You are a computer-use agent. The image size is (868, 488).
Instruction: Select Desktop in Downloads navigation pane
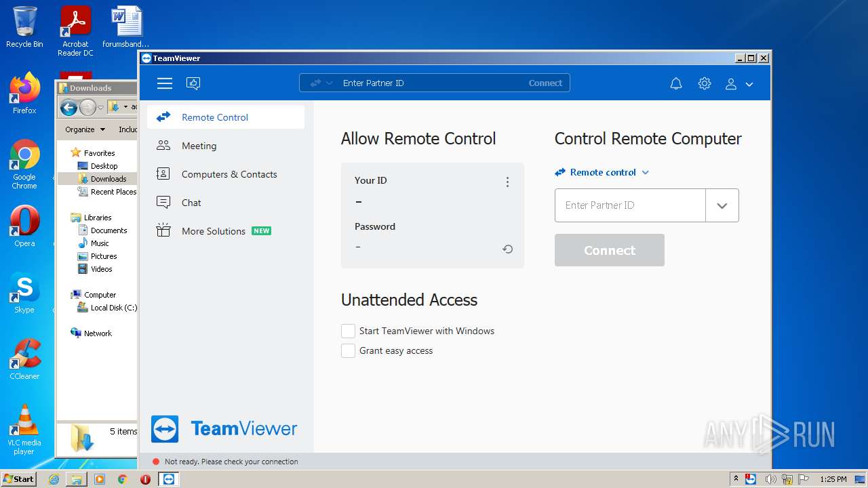pos(104,166)
